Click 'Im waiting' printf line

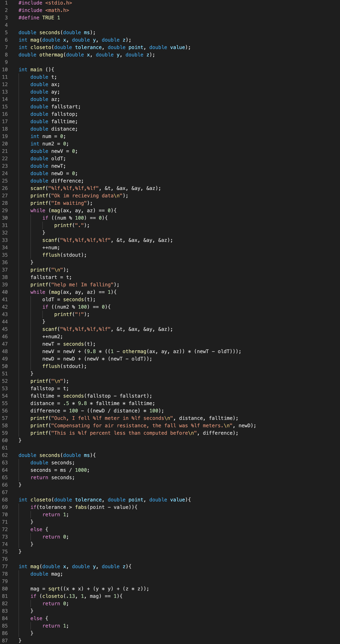pos(62,203)
